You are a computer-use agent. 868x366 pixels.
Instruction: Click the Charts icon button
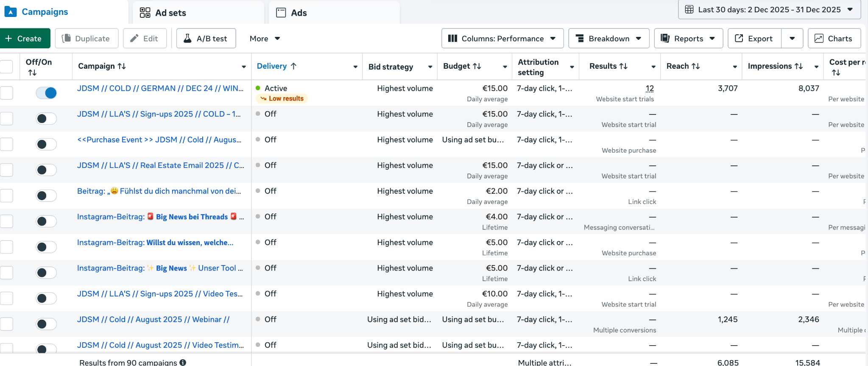[x=819, y=39]
